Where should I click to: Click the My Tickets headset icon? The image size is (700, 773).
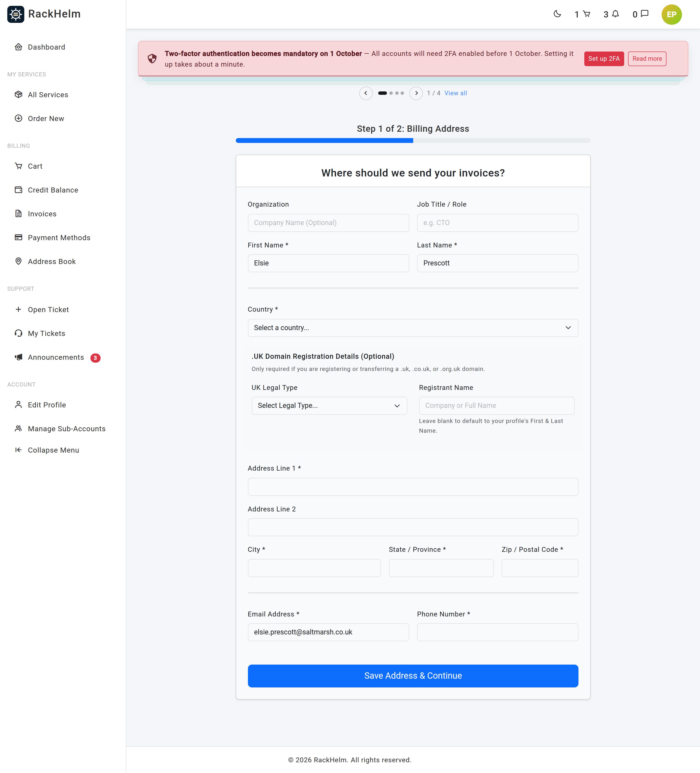coord(18,333)
